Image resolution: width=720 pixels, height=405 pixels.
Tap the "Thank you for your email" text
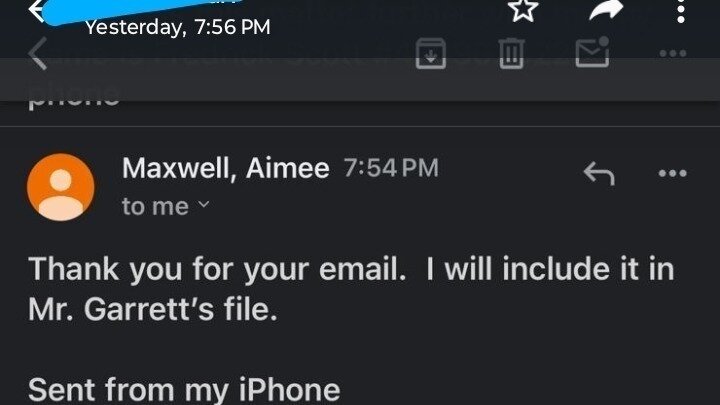pyautogui.click(x=216, y=268)
